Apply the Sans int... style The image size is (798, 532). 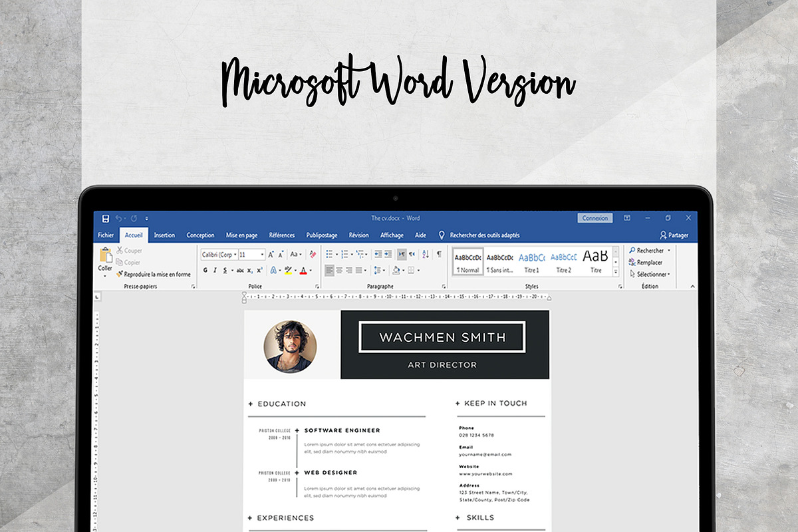pos(499,262)
